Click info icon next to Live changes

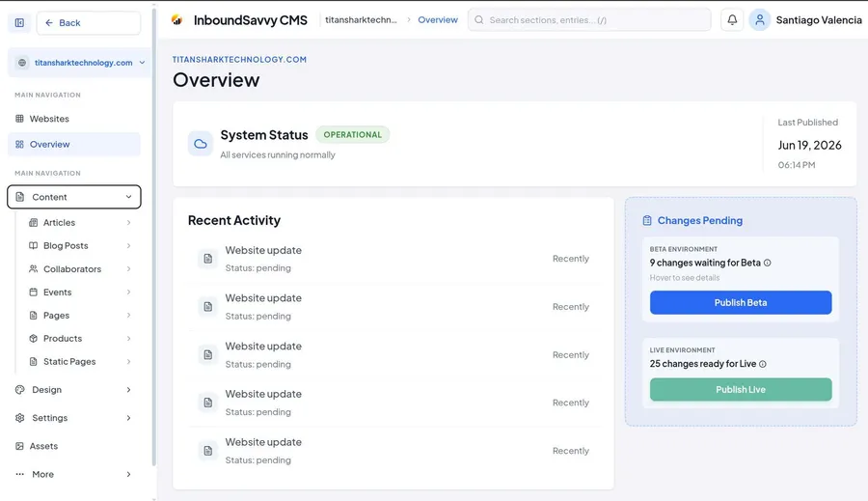[763, 364]
